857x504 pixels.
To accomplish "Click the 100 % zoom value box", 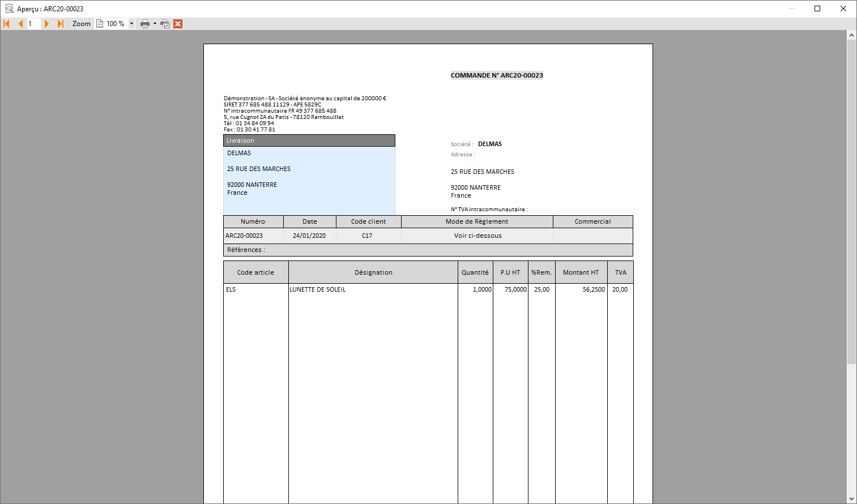I will tap(116, 24).
